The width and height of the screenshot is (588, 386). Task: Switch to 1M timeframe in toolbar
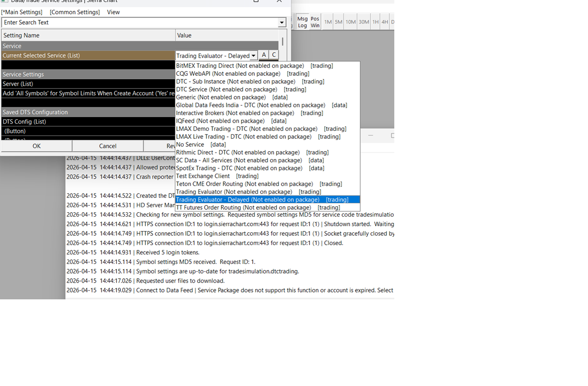(x=328, y=22)
